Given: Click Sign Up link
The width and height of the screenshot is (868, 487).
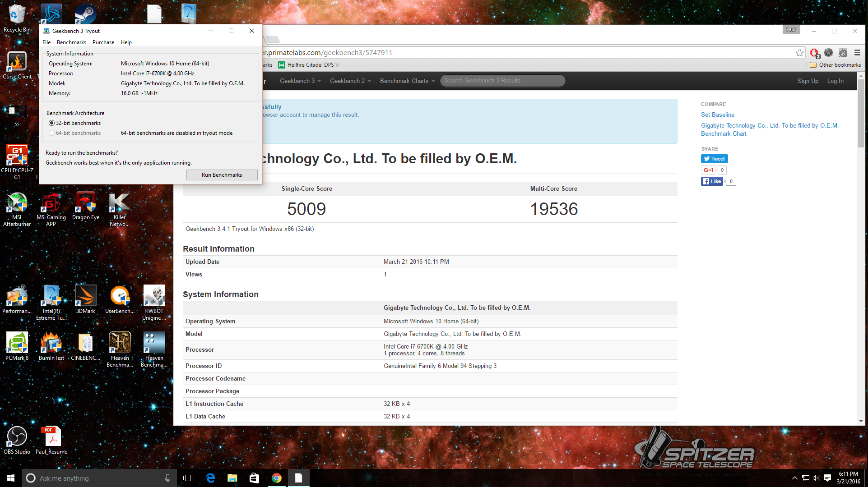Looking at the screenshot, I should [808, 81].
